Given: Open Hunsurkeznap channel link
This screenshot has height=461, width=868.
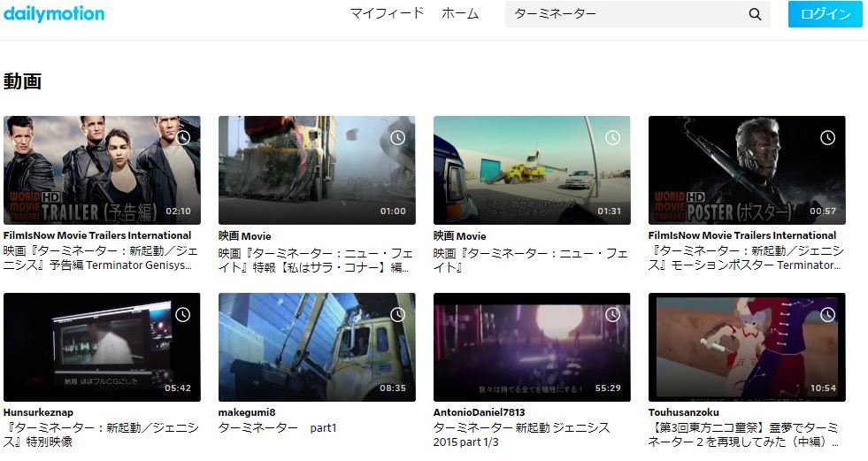Looking at the screenshot, I should click(x=38, y=412).
